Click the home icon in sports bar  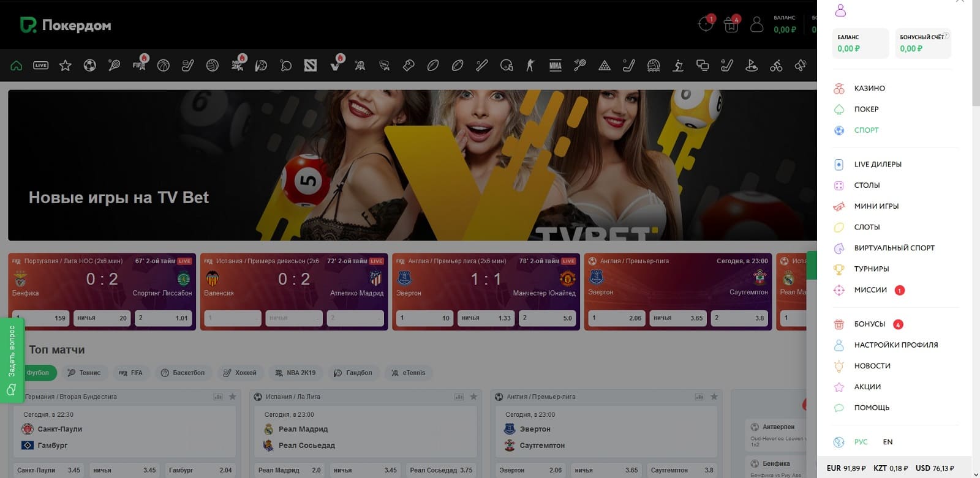coord(17,65)
